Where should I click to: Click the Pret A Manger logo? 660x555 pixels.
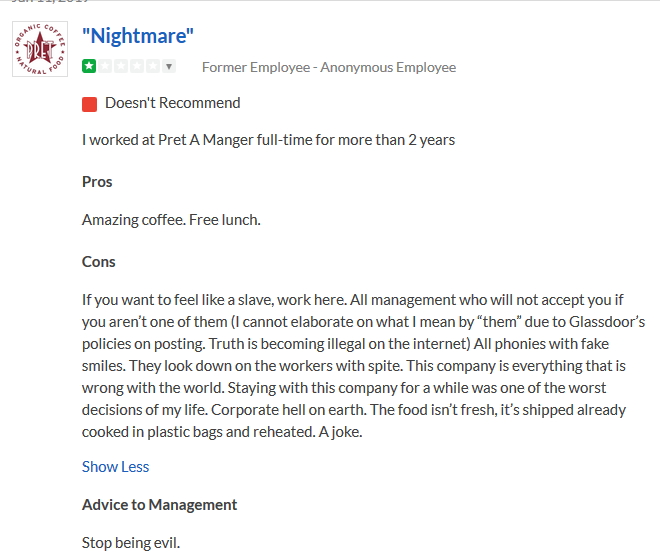click(x=40, y=49)
